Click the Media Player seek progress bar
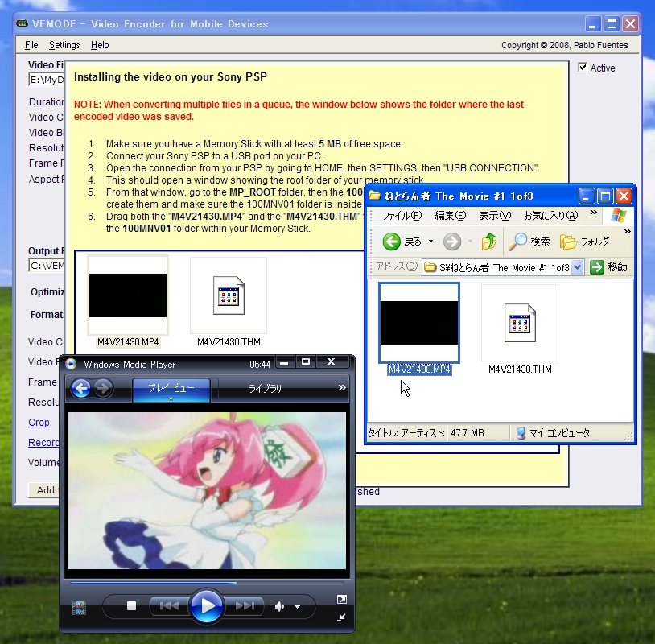The height and width of the screenshot is (644, 655). pyautogui.click(x=207, y=583)
